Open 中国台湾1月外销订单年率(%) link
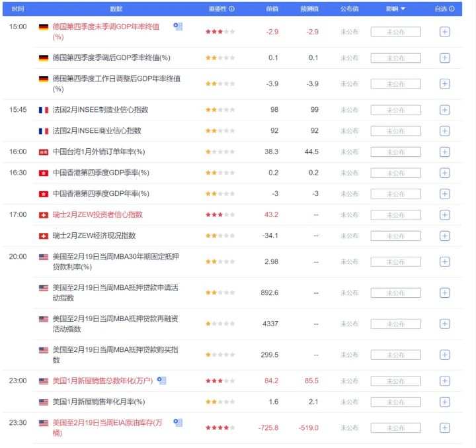Viewport: 476px width, 448px height. click(x=99, y=152)
